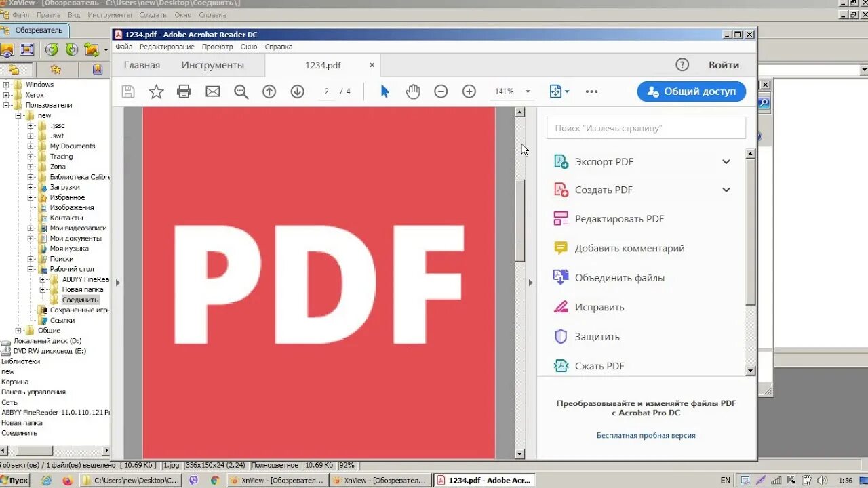Close the 1234.pdf document tab
The image size is (868, 488).
(x=372, y=65)
